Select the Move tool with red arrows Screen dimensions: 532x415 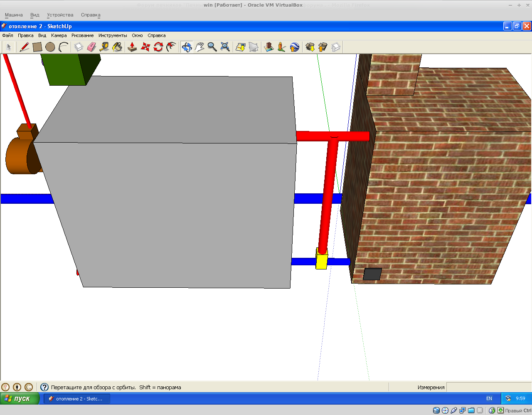click(145, 47)
